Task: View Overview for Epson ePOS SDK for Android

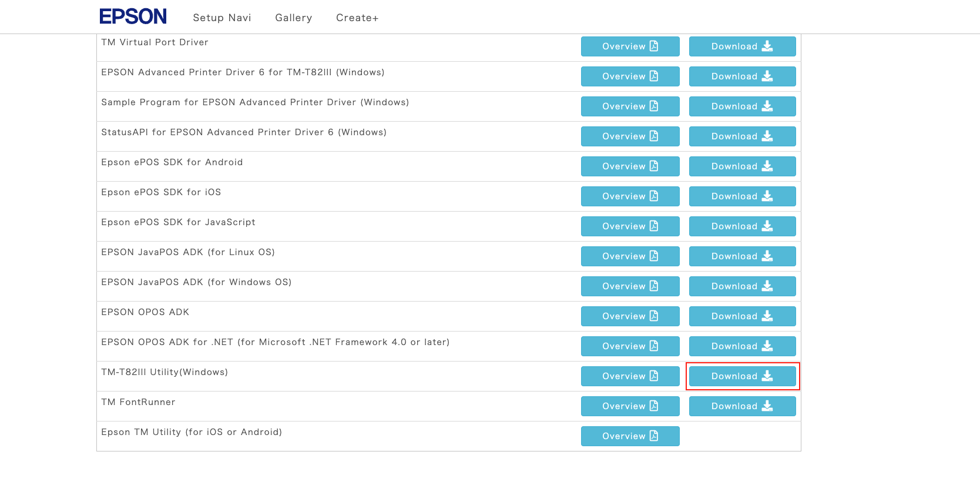Action: [630, 166]
